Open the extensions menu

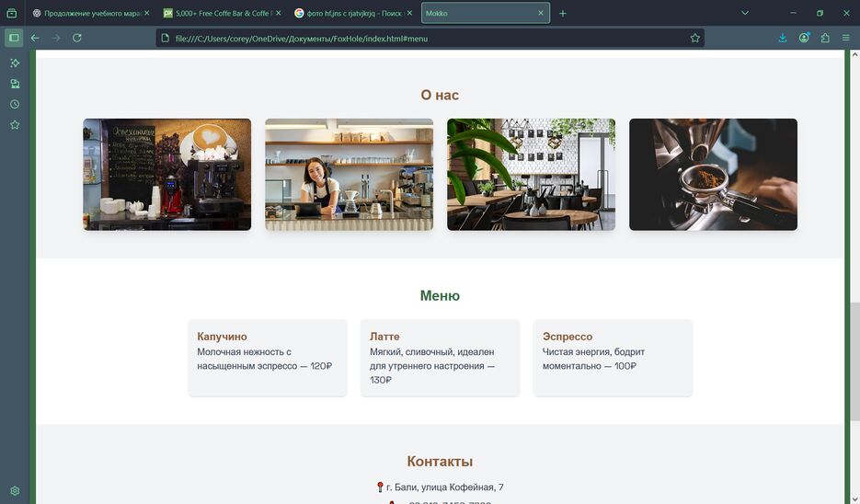pos(825,38)
